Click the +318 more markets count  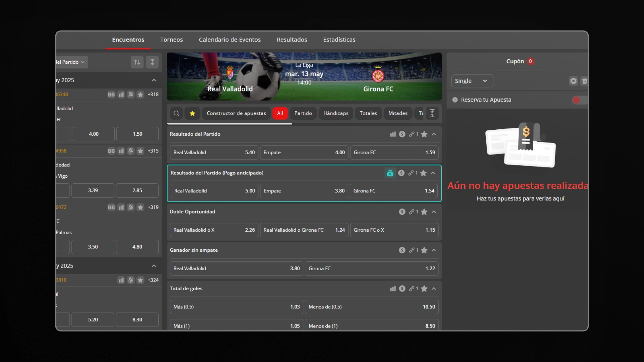(x=153, y=95)
